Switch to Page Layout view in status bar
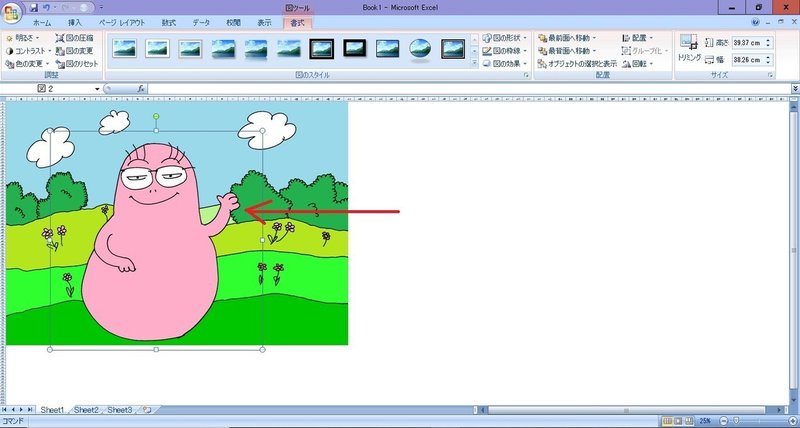 [679, 421]
